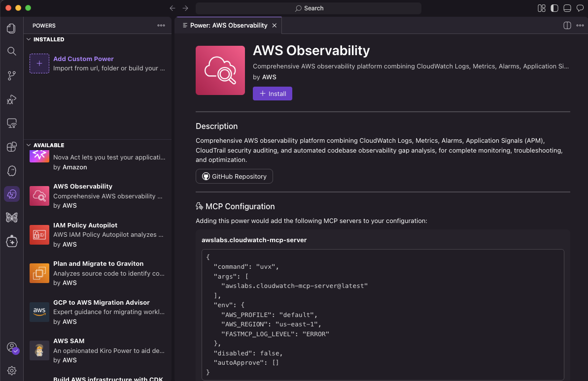
Task: Click the "AWS_PROFILE": "default" line
Action: pyautogui.click(x=269, y=315)
